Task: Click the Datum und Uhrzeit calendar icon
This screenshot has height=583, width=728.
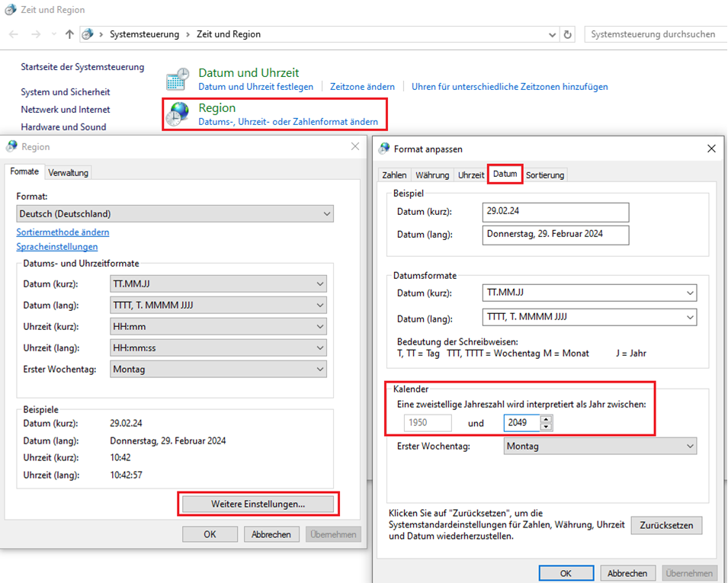Action: (x=178, y=79)
